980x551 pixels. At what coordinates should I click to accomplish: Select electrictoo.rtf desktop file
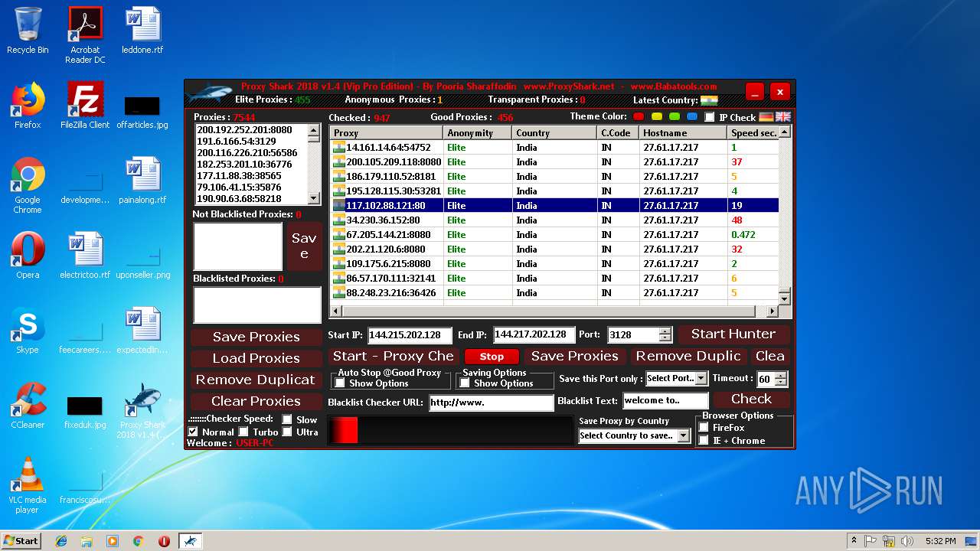coord(85,256)
